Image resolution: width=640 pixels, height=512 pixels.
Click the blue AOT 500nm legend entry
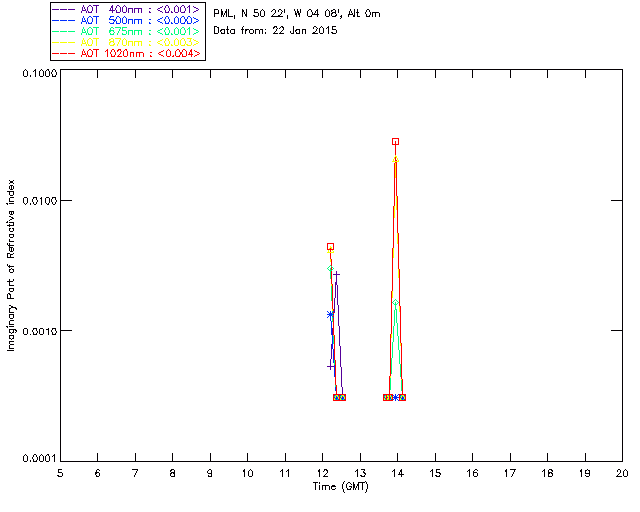click(x=126, y=20)
